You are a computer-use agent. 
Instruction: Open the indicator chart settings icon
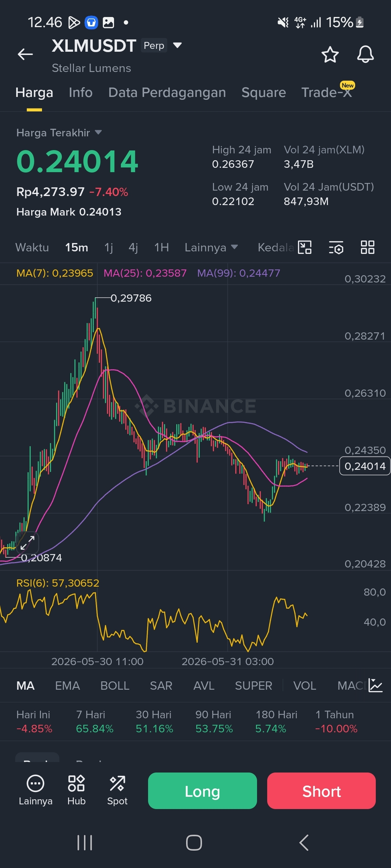[x=375, y=685]
